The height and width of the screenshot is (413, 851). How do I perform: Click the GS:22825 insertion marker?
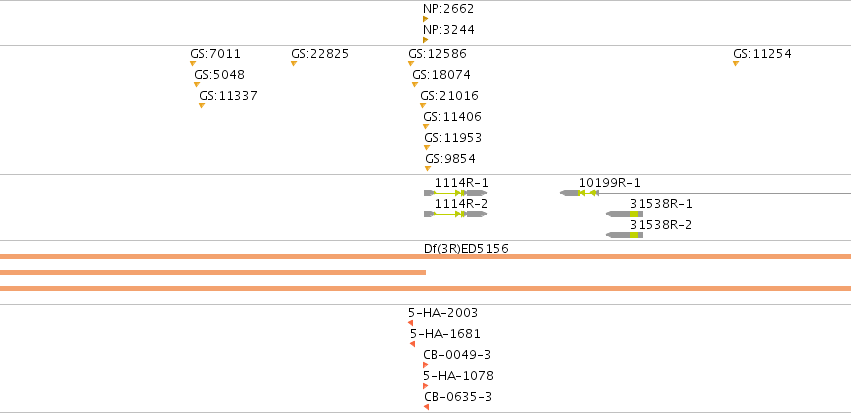pyautogui.click(x=294, y=64)
